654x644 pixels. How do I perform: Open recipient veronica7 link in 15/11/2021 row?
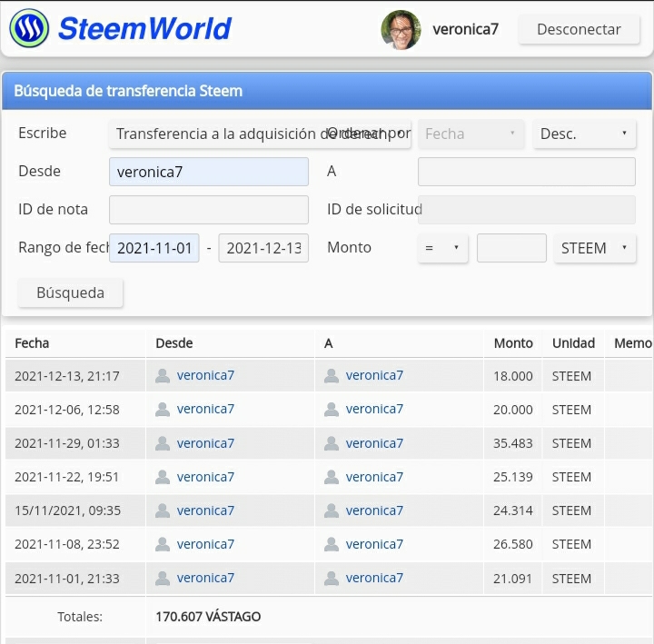tap(374, 510)
